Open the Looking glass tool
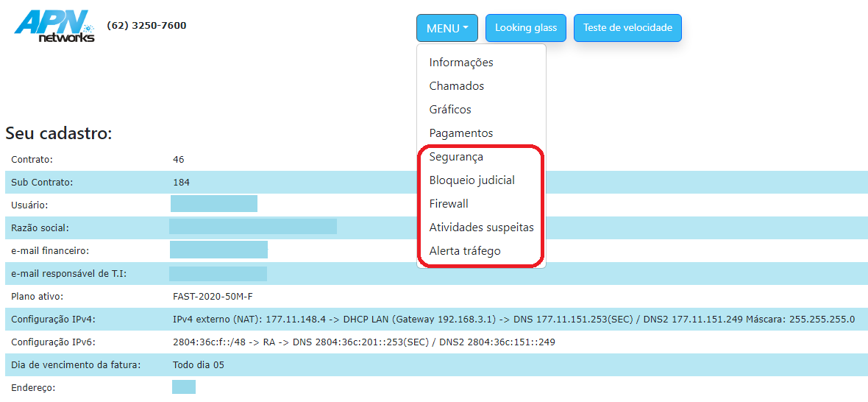 pos(525,28)
